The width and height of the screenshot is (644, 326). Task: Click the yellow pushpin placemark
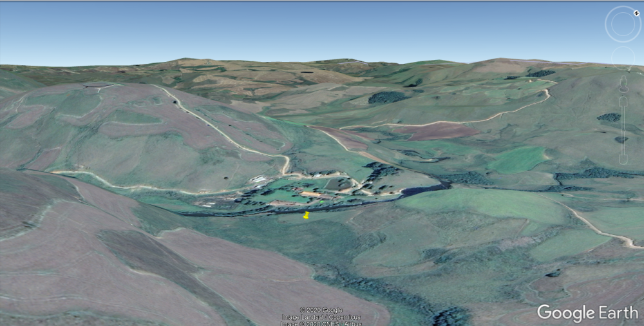point(307,216)
